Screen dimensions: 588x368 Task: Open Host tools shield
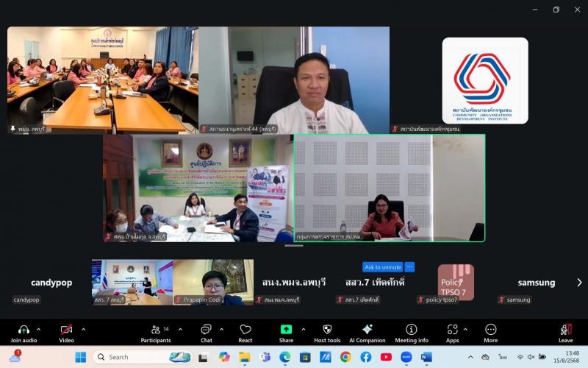pyautogui.click(x=327, y=334)
